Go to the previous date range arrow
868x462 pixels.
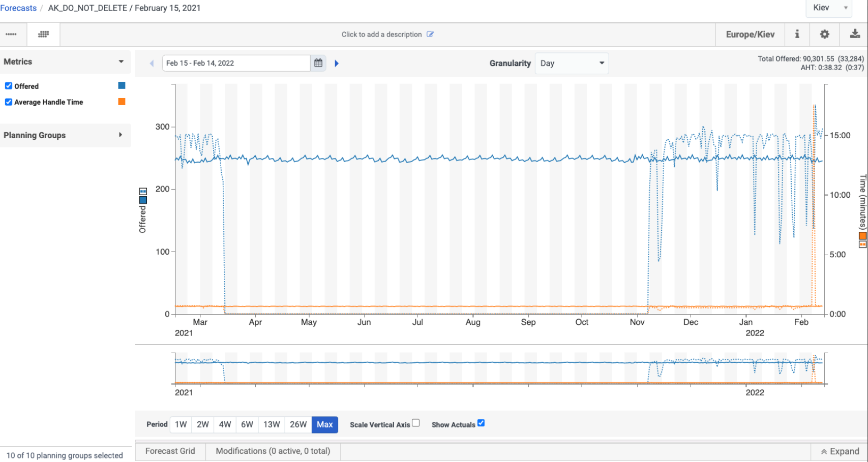152,64
